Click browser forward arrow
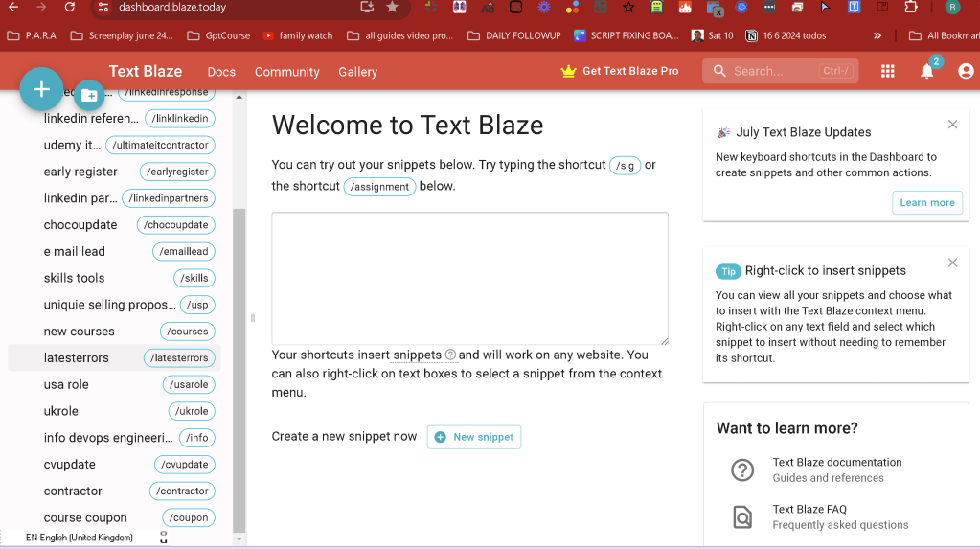Image resolution: width=980 pixels, height=549 pixels. [x=41, y=7]
